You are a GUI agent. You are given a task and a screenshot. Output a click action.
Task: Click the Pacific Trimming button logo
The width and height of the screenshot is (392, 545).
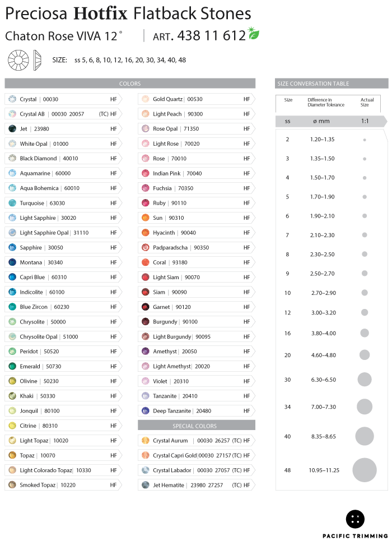355,519
